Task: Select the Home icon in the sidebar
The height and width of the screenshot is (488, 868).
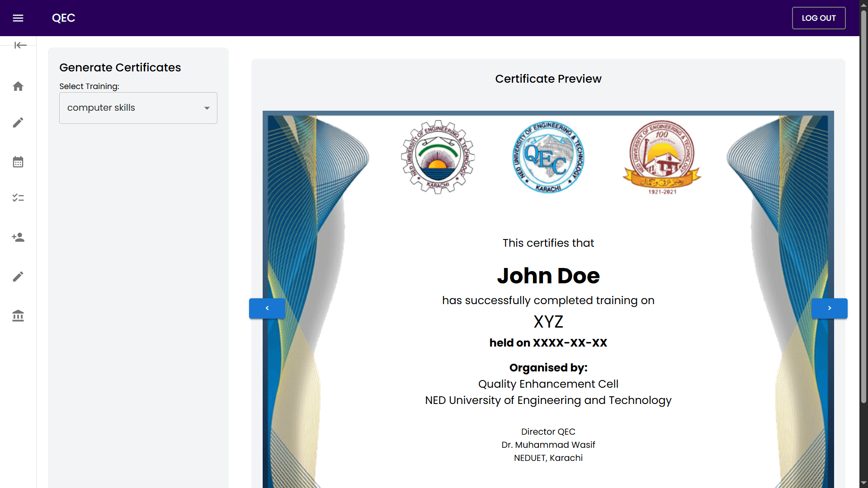Action: 18,86
